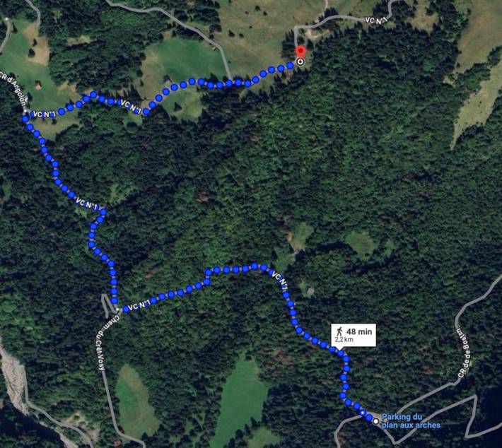Image resolution: width=502 pixels, height=448 pixels.
Task: Click the Parking du plan aux arches start circle
Action: [x=376, y=421]
